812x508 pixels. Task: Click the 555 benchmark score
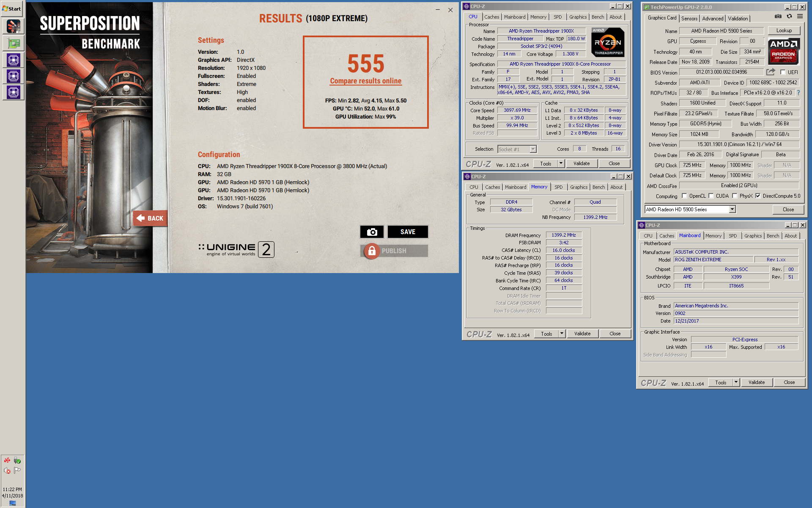[366, 63]
